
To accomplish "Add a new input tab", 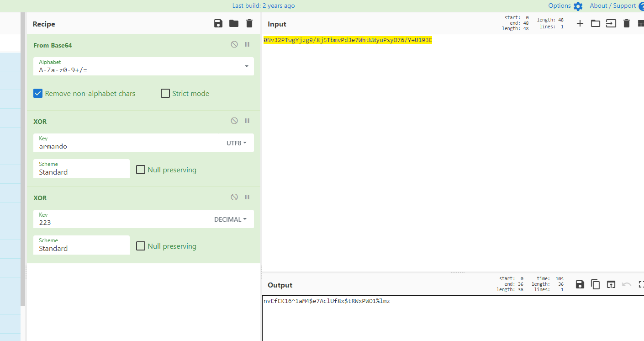I will [580, 24].
